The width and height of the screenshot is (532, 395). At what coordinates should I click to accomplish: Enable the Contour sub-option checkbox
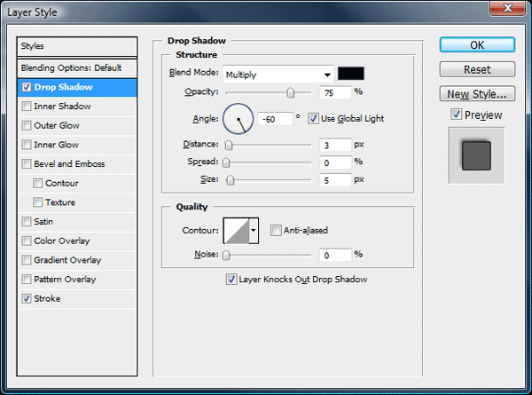(37, 184)
